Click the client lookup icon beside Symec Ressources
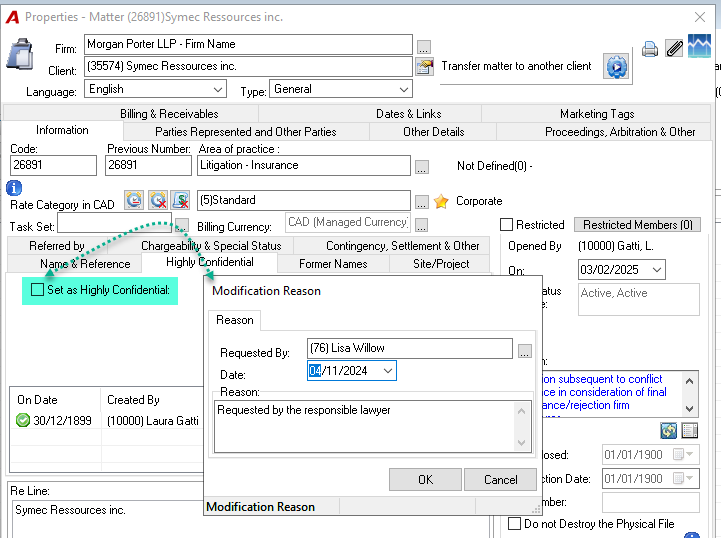721x538 pixels. pyautogui.click(x=424, y=67)
